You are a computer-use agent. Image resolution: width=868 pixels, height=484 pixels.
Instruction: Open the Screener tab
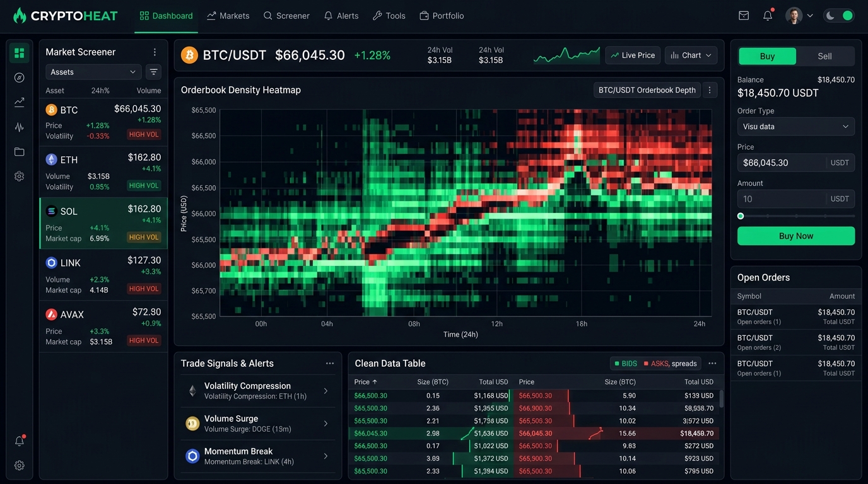(286, 16)
